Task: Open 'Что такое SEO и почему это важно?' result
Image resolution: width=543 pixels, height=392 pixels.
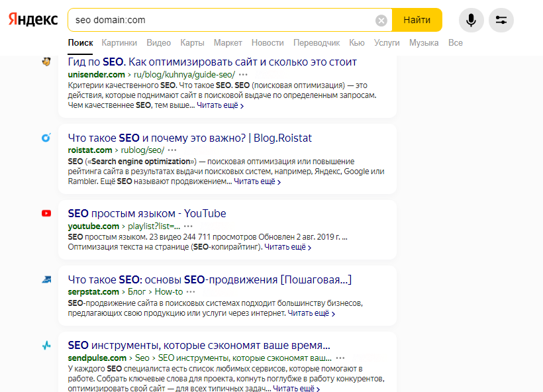Action: (190, 138)
